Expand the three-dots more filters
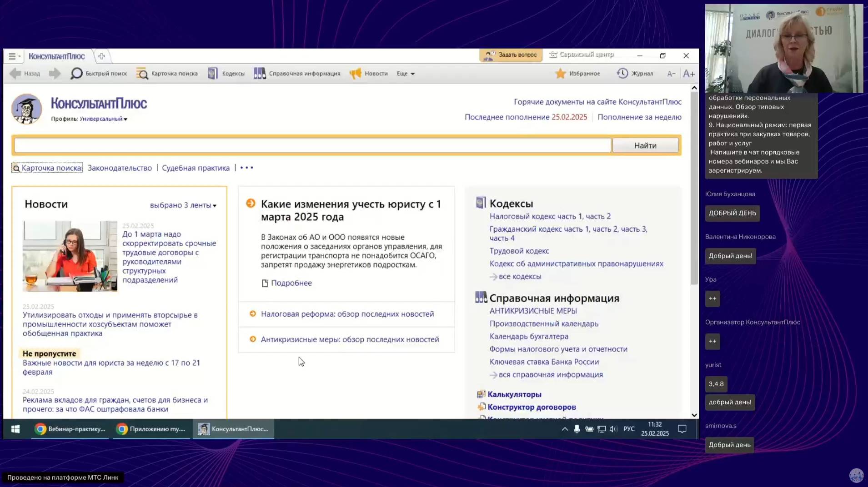The width and height of the screenshot is (868, 487). point(246,168)
